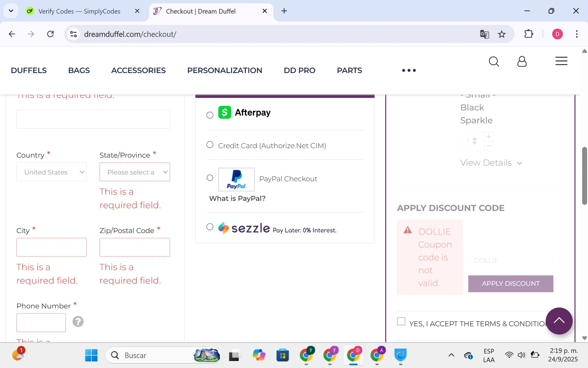Click the ESP LAA language indicator
This screenshot has height=368, width=588.
(x=488, y=355)
